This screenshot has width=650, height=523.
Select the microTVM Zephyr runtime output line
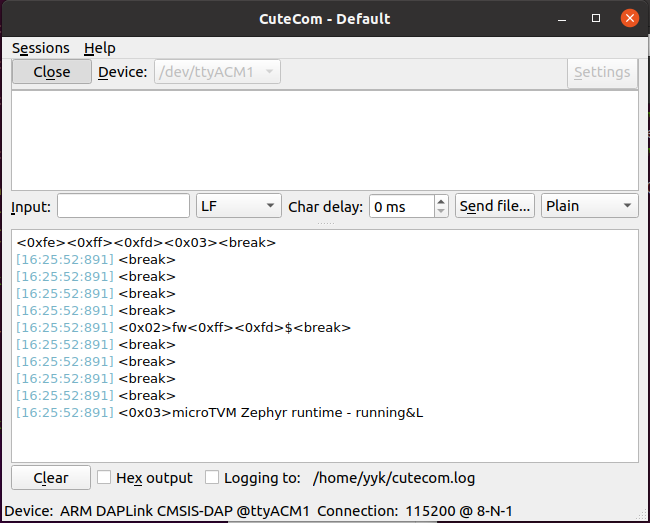pyautogui.click(x=270, y=413)
